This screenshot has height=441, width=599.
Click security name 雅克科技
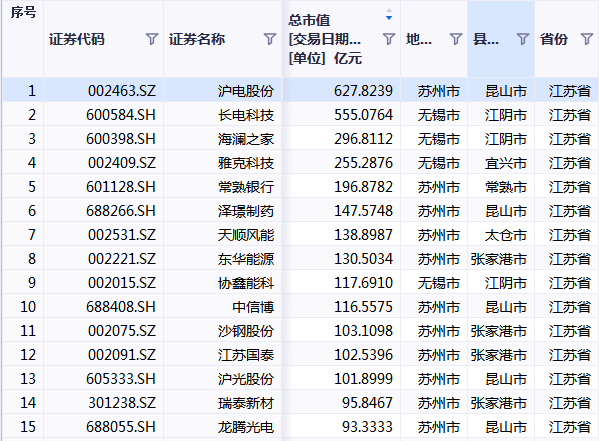[x=246, y=163]
